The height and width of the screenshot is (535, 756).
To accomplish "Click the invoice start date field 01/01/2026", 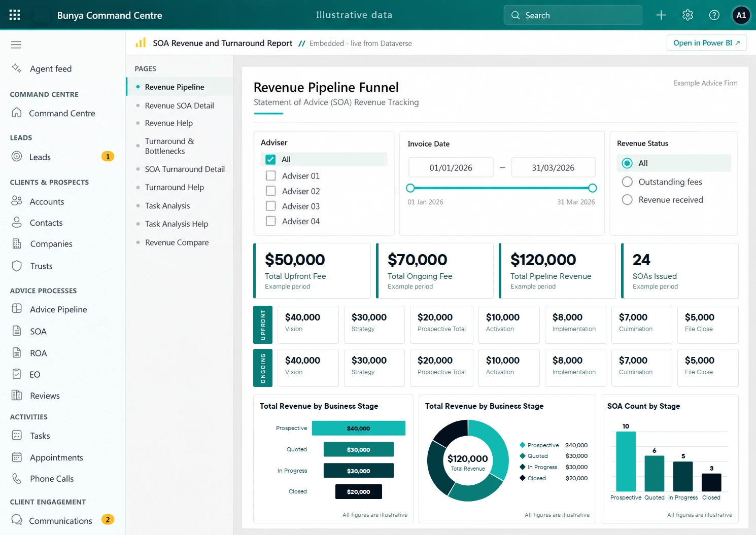I will coord(451,167).
